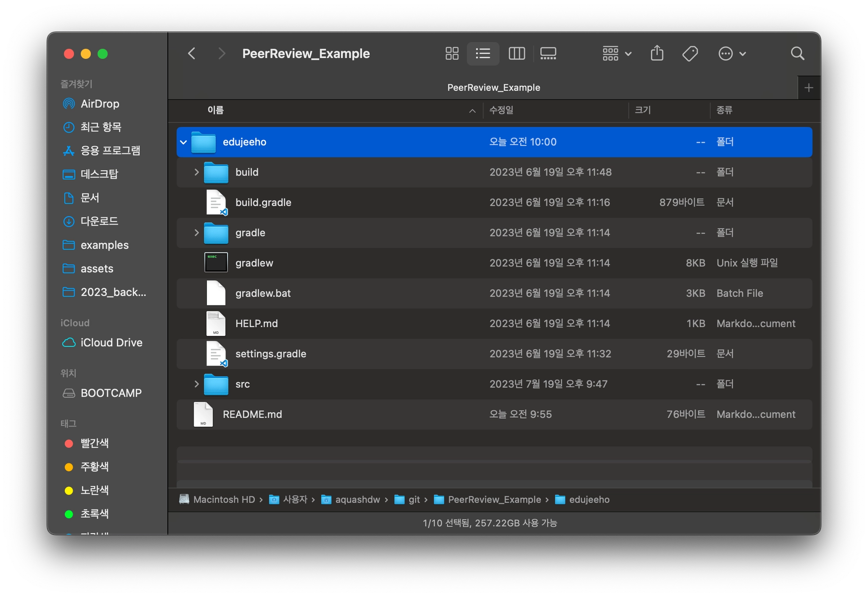Viewport: 868px width, 597px height.
Task: Collapse the edujeeho folder
Action: pyautogui.click(x=184, y=142)
